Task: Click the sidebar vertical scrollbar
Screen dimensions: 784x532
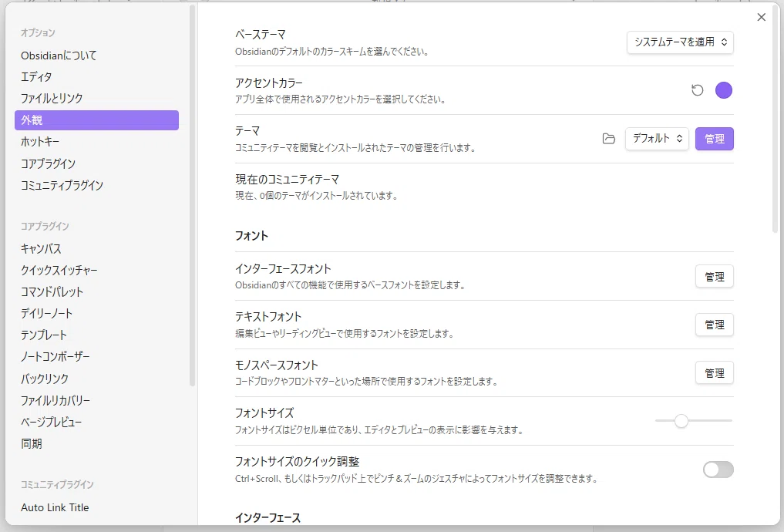Action: [x=193, y=196]
